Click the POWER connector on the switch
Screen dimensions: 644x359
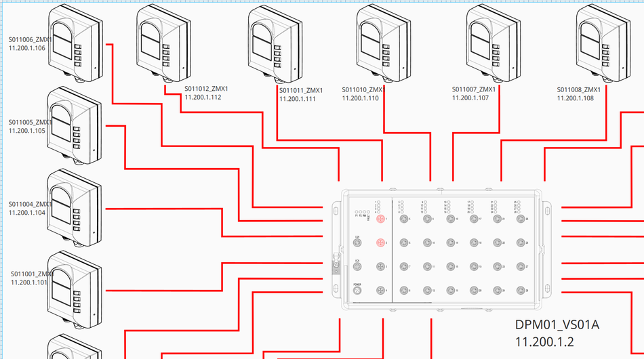pos(357,291)
